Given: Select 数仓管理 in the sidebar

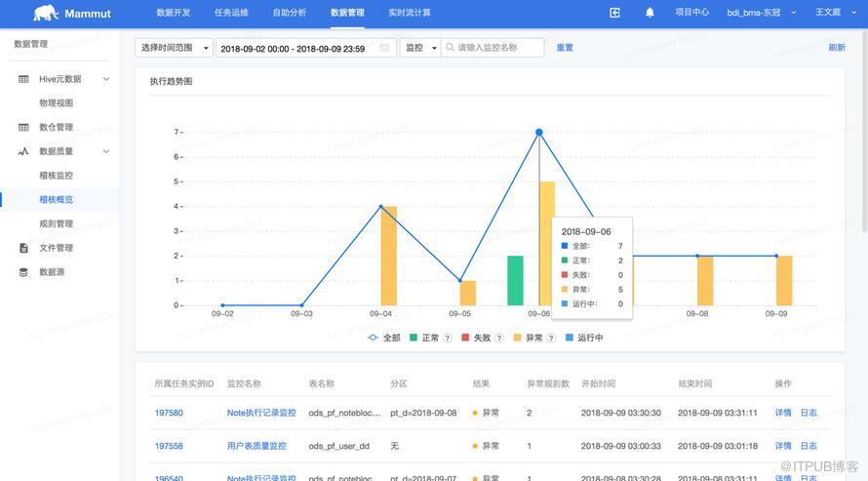Looking at the screenshot, I should pyautogui.click(x=56, y=127).
